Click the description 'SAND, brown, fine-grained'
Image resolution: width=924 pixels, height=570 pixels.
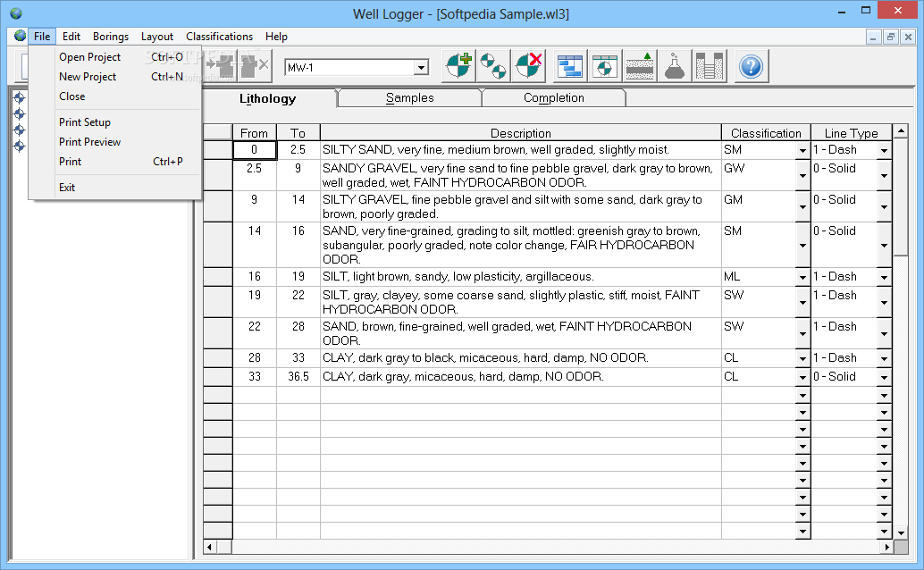[x=521, y=333]
